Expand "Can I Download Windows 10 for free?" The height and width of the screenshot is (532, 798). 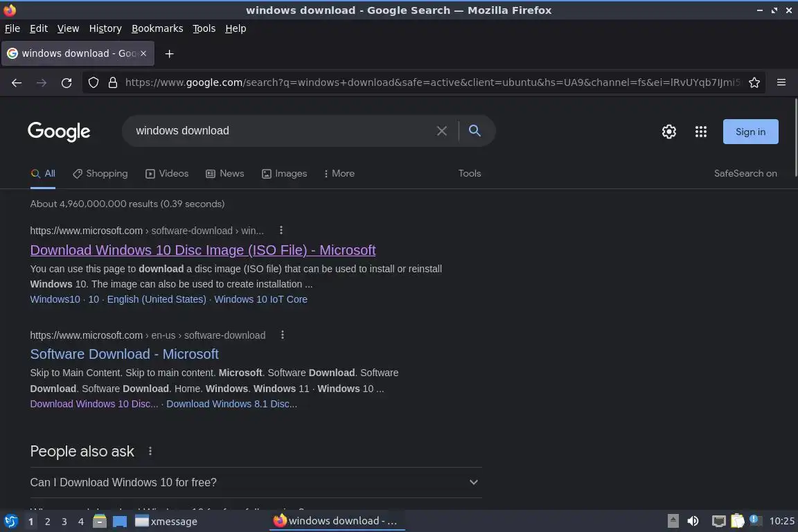point(256,483)
